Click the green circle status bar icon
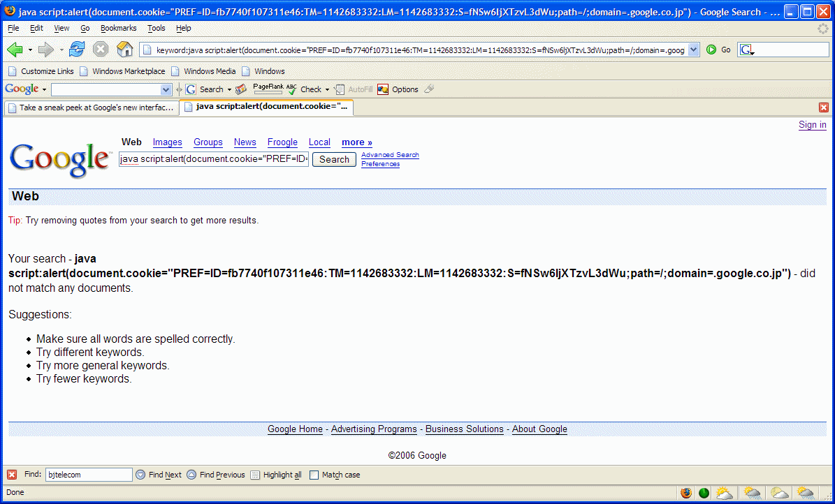The height and width of the screenshot is (504, 835). pyautogui.click(x=704, y=493)
